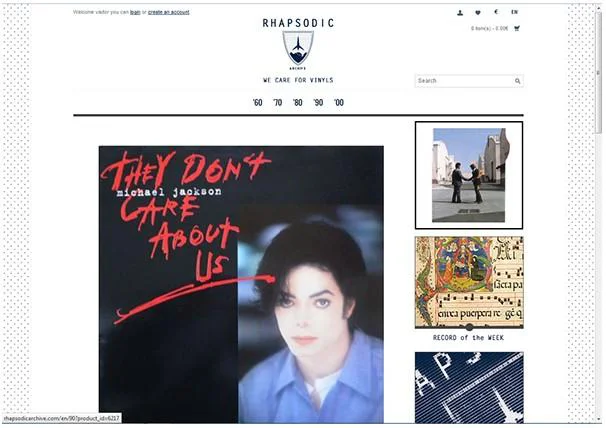Open the illuminated manuscript record thumbnail
Viewport: 606px width, 428px height.
[469, 282]
